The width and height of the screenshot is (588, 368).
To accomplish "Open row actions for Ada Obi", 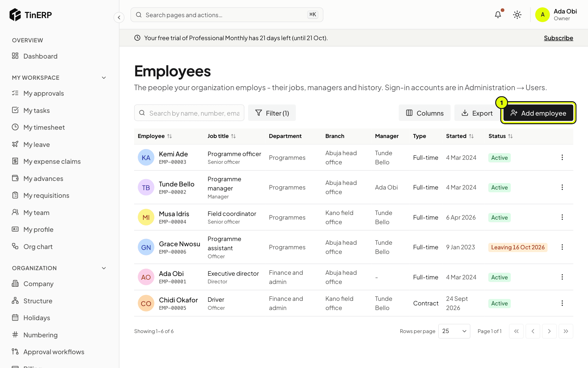I will pos(562,277).
